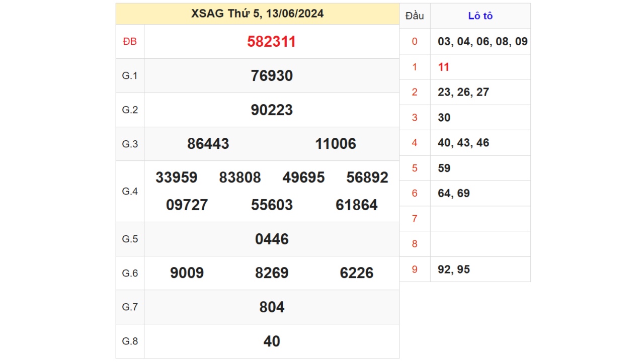
Task: Click Đầu digit 1 in the lô tô table
Action: pos(415,67)
